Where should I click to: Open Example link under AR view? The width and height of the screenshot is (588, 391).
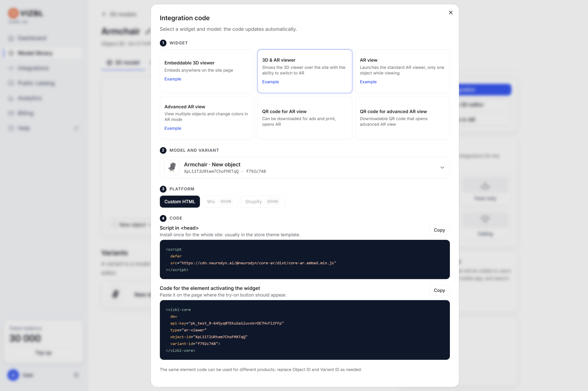(368, 82)
